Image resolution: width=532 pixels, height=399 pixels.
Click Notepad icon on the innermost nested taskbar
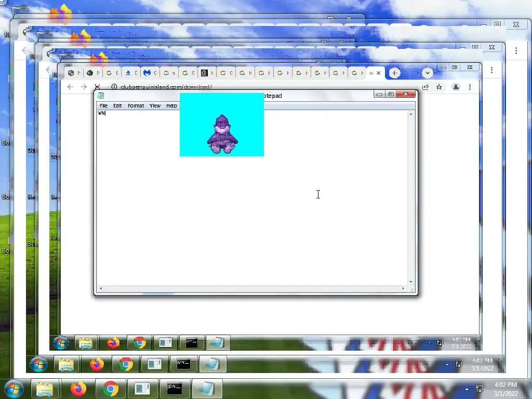pos(218,343)
